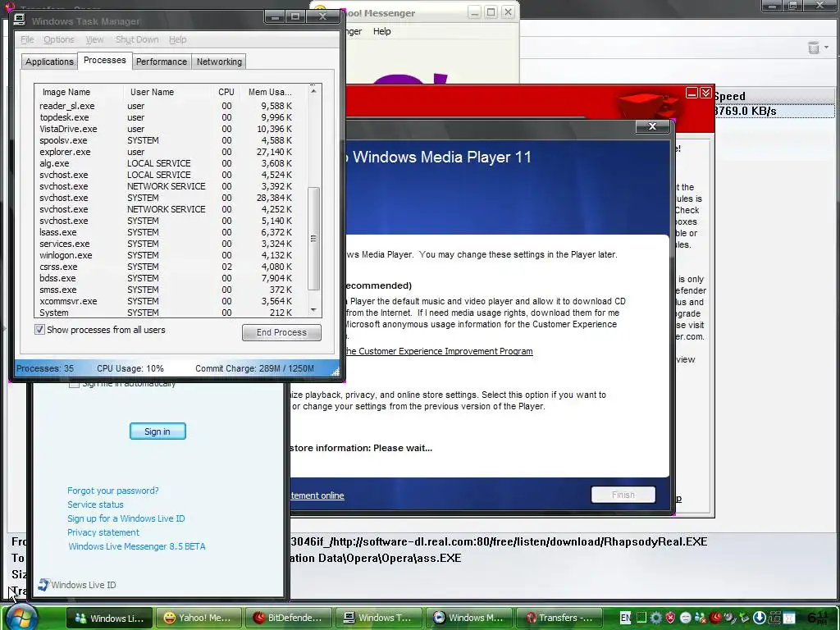Select the csrss.exe process row

171,267
